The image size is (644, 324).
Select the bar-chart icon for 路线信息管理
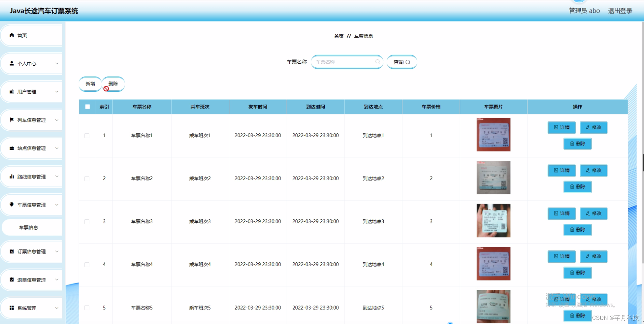pyautogui.click(x=12, y=177)
